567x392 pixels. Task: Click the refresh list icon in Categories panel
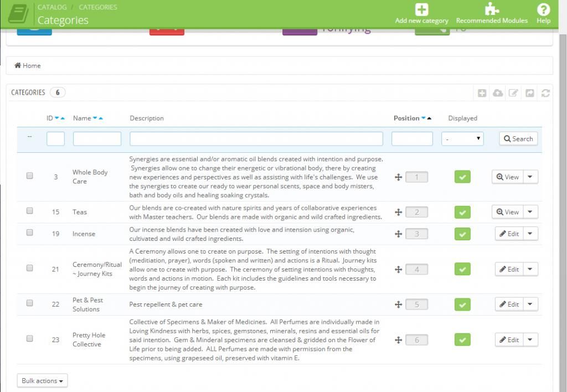[545, 93]
